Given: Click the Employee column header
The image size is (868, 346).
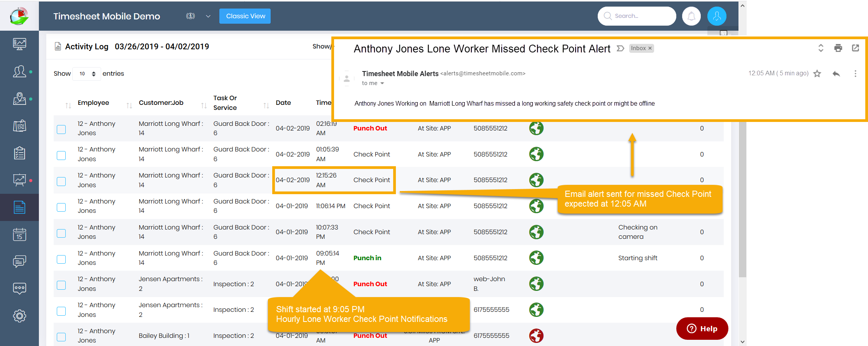Looking at the screenshot, I should click(93, 103).
